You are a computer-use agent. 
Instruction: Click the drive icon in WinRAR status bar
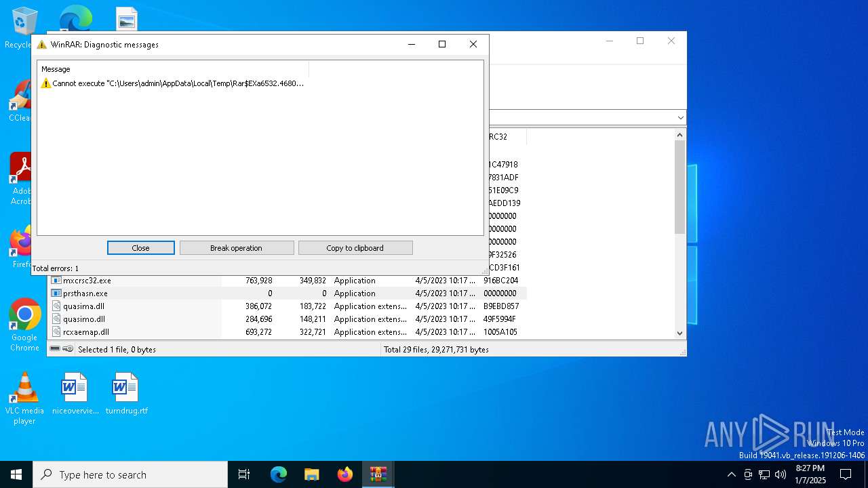tap(55, 349)
